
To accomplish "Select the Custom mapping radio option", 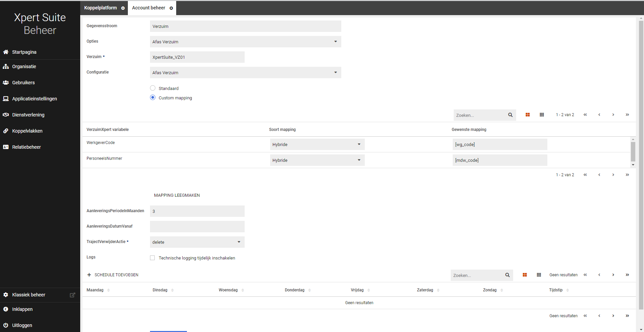I will [153, 98].
